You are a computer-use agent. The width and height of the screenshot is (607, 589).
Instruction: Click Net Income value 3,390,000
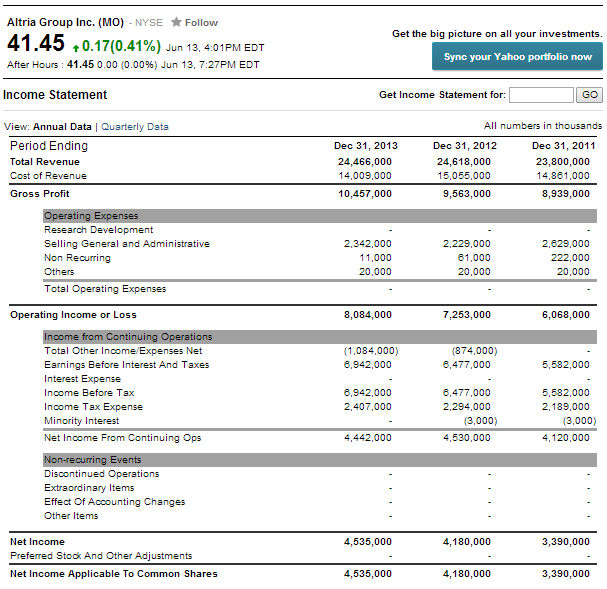[566, 542]
